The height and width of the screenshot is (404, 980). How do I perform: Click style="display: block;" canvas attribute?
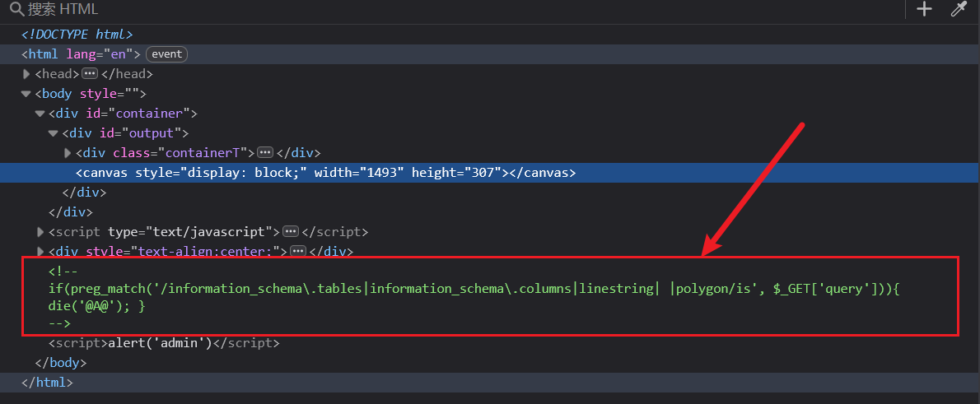222,173
